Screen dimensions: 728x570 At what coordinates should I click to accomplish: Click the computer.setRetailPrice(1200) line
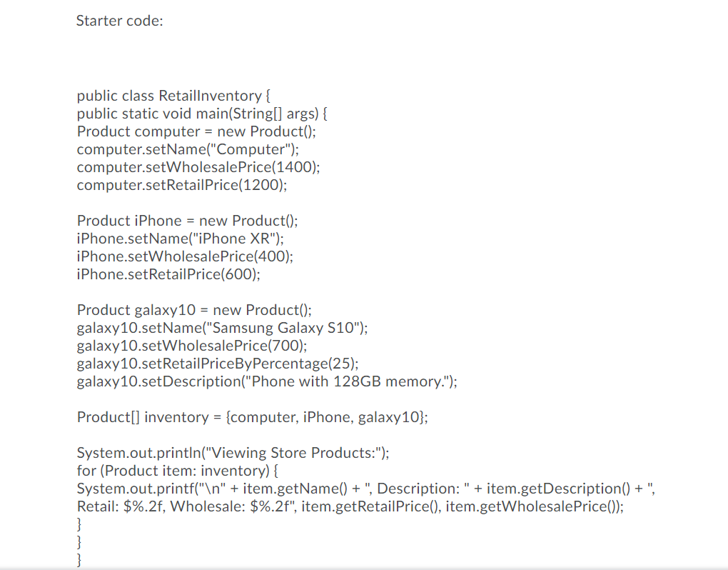point(182,185)
